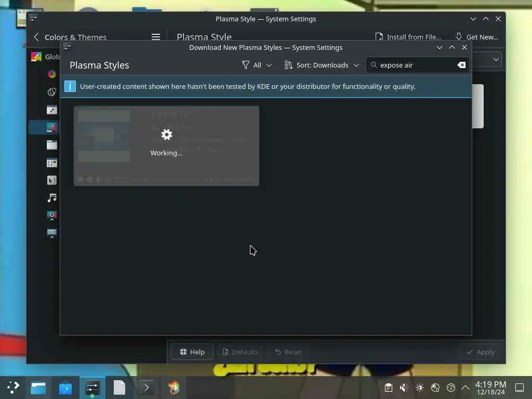532x399 pixels.
Task: Expand hidden system tray icons
Action: (x=465, y=388)
